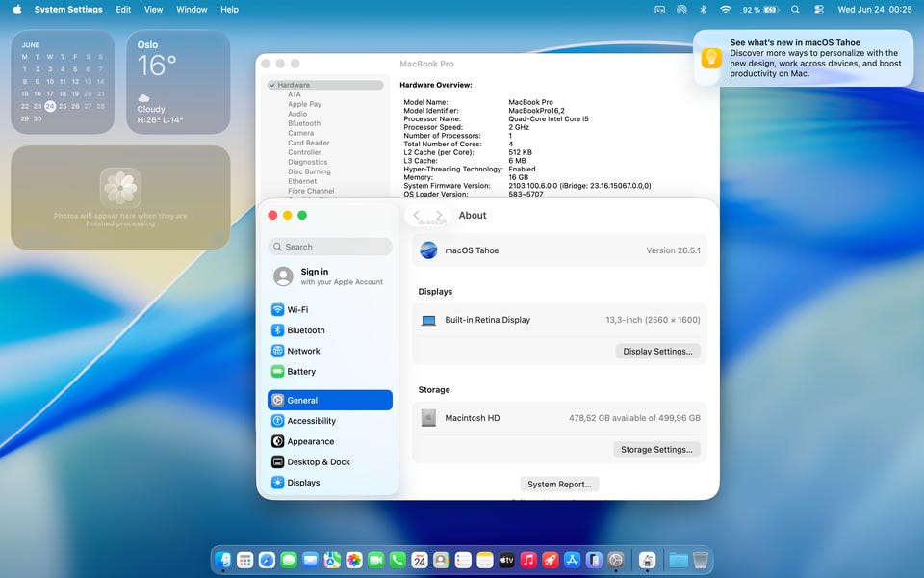Select Bluetooth in the settings sidebar

[x=330, y=330]
